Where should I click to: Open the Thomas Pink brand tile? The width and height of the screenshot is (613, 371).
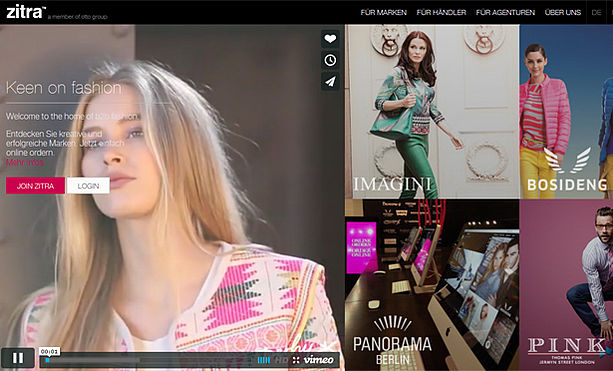pos(566,285)
